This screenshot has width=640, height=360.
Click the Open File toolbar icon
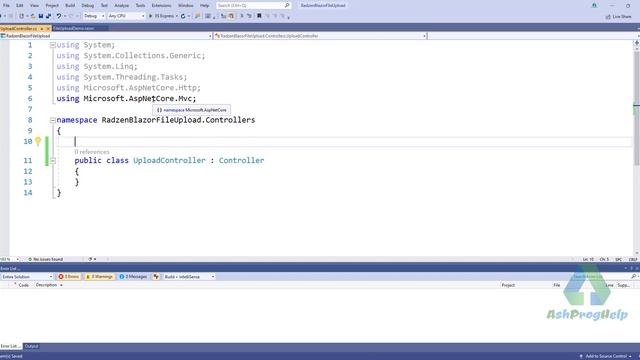point(33,16)
